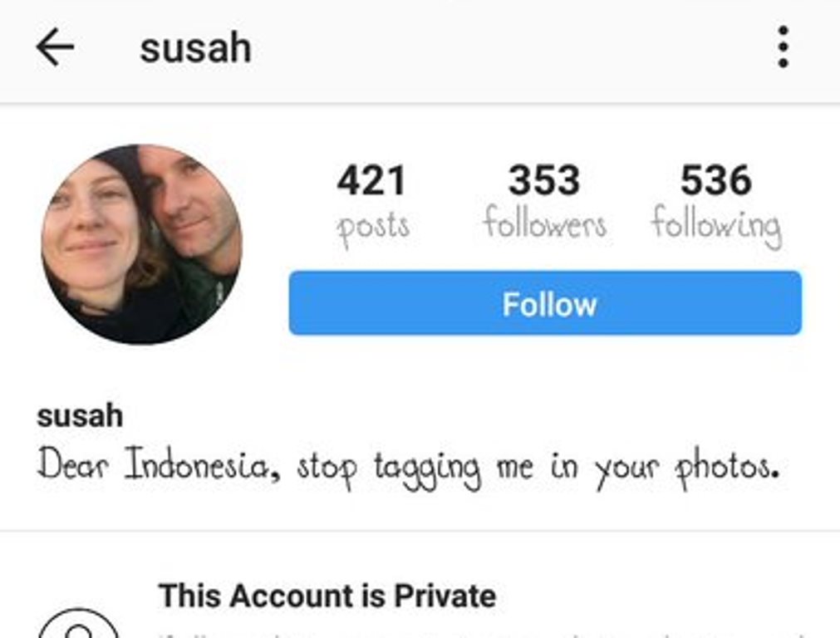Screen dimensions: 840x638
Task: Follow the susah account
Action: click(x=545, y=303)
